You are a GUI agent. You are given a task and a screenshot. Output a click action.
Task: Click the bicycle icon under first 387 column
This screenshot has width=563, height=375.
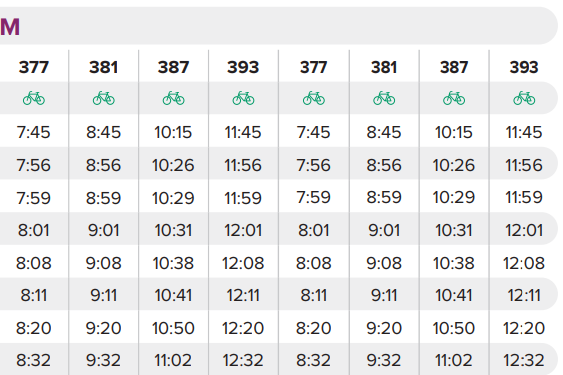click(x=173, y=98)
